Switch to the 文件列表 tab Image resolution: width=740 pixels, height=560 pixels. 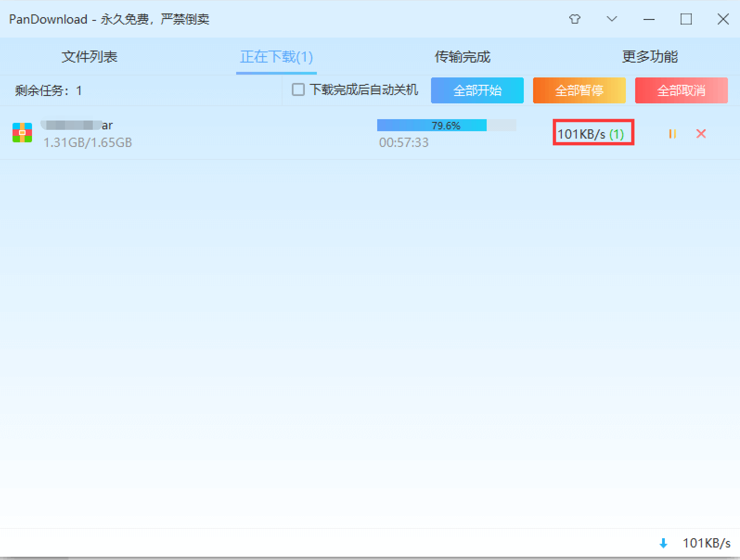90,57
